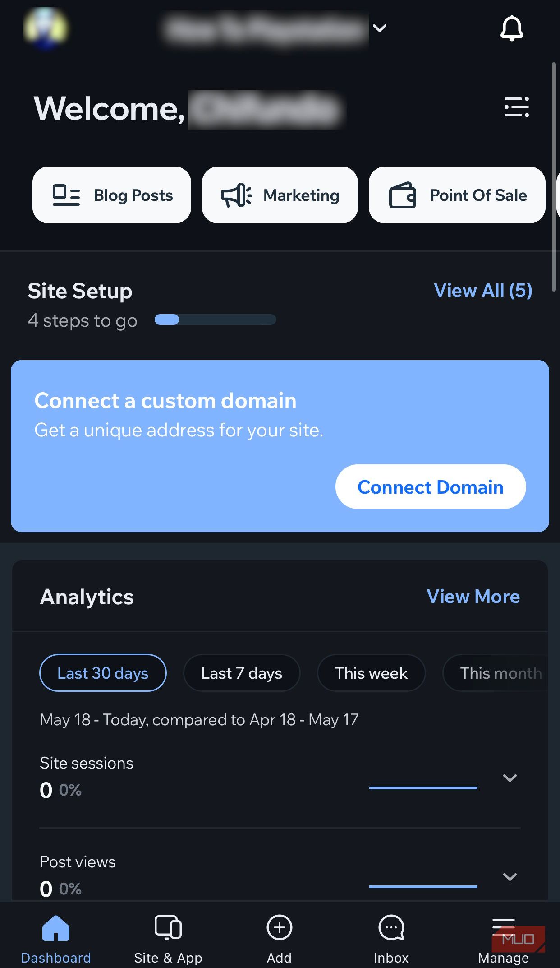Open the Marketing section
The height and width of the screenshot is (968, 560).
pos(280,195)
